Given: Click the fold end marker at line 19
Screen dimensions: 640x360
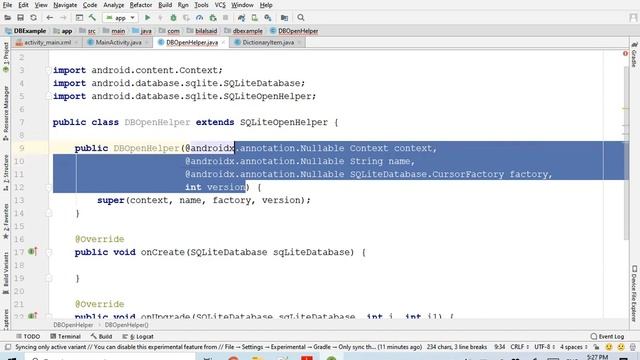Looking at the screenshot, I should [48, 278].
